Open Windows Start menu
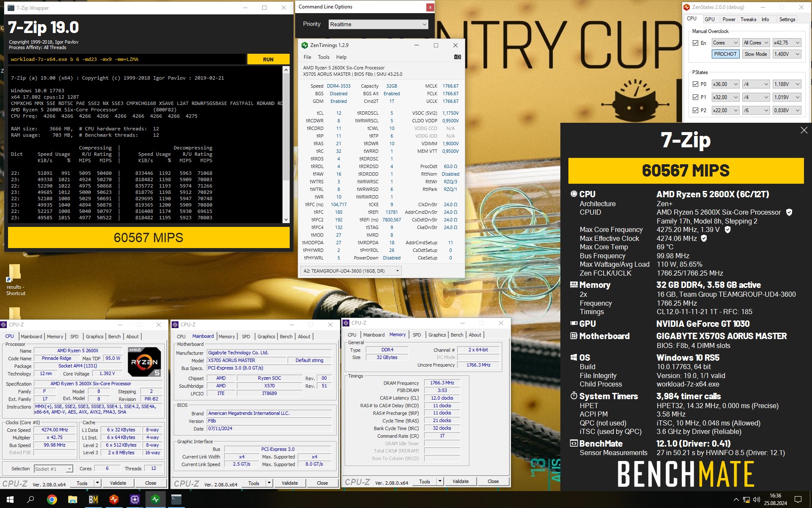The width and height of the screenshot is (812, 508). [10, 500]
